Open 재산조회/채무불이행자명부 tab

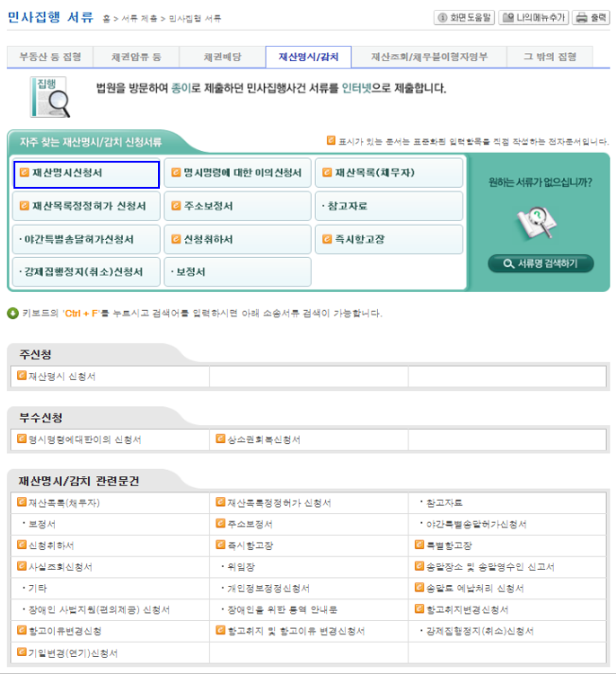[429, 57]
